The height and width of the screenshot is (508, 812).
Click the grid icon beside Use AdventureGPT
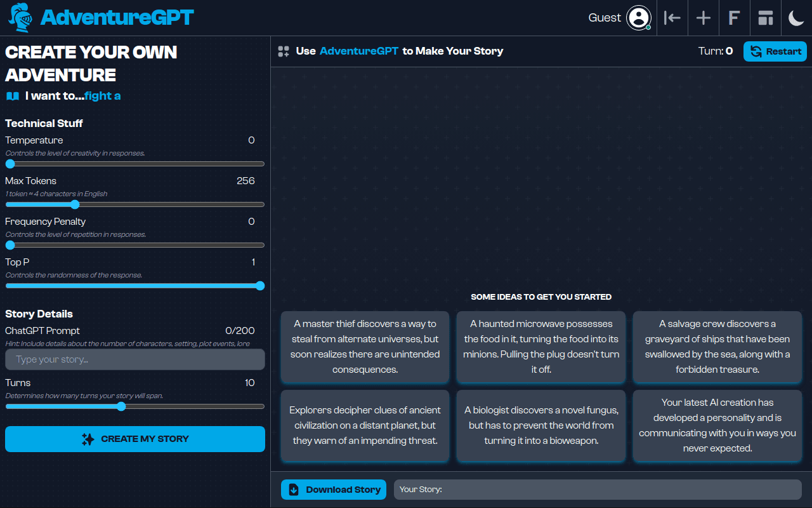pos(284,51)
